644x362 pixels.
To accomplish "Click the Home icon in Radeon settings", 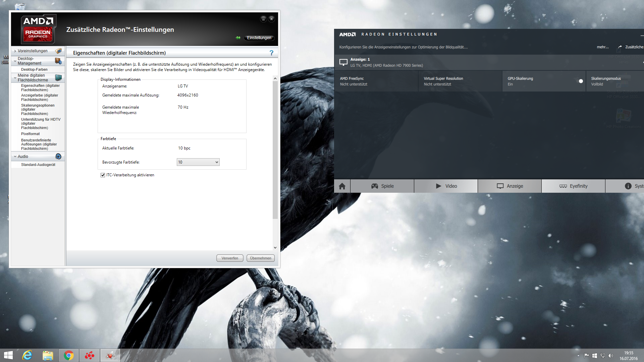I will coord(342,186).
